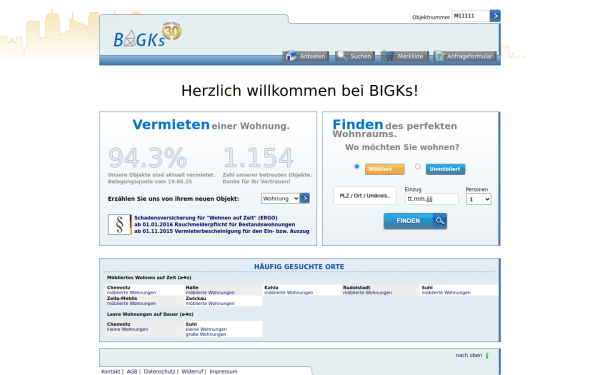Select the Unmöbliert radio button
The width and height of the screenshot is (600, 375).
pyautogui.click(x=417, y=166)
